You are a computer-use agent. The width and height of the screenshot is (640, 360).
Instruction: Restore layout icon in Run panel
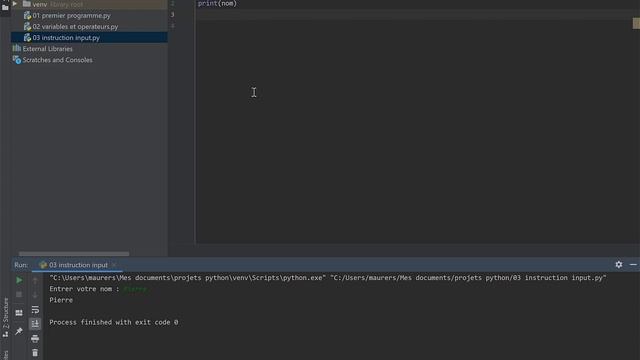(19, 313)
